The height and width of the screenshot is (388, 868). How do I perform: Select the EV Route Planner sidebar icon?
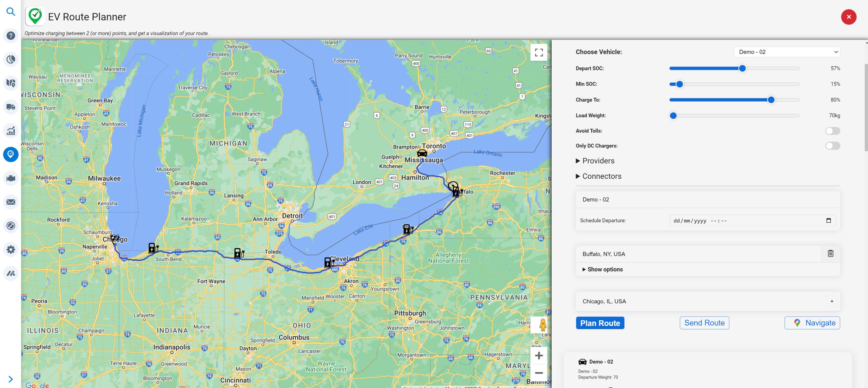point(11,154)
